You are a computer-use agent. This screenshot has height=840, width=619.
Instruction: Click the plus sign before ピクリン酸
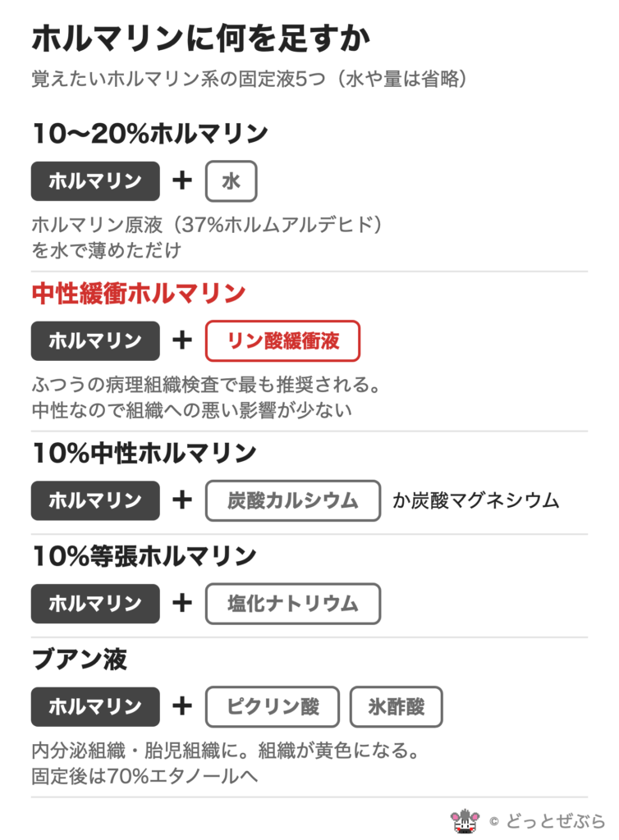click(x=182, y=706)
